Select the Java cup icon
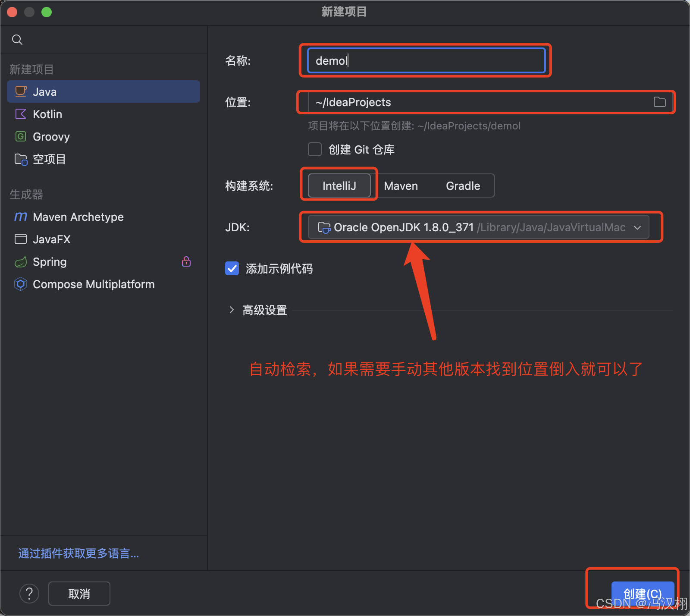 [x=21, y=91]
